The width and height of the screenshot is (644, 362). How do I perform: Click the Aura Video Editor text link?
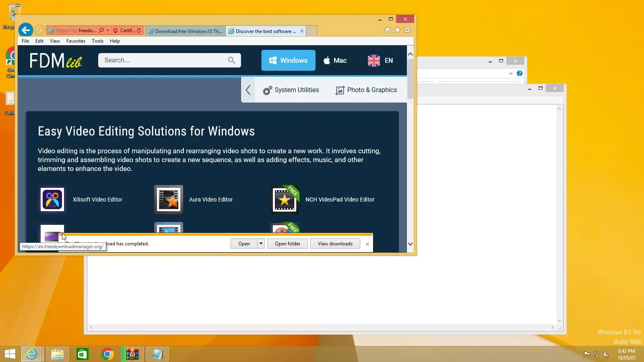211,200
